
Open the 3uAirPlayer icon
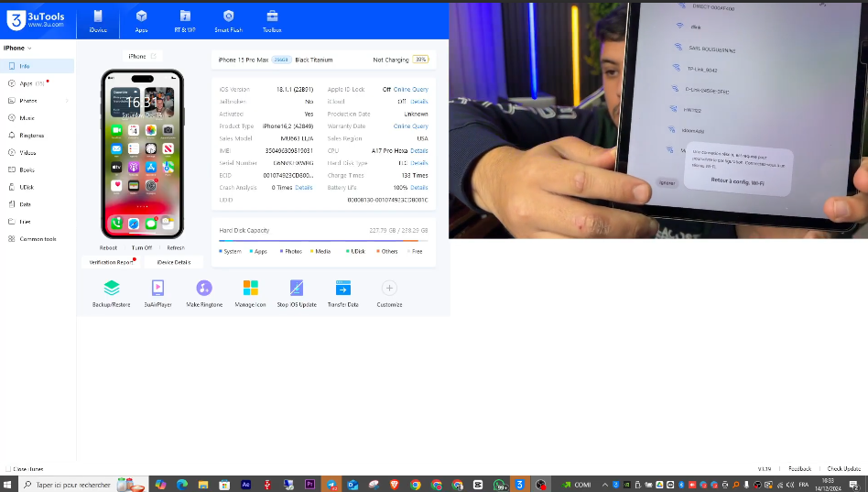(x=157, y=288)
